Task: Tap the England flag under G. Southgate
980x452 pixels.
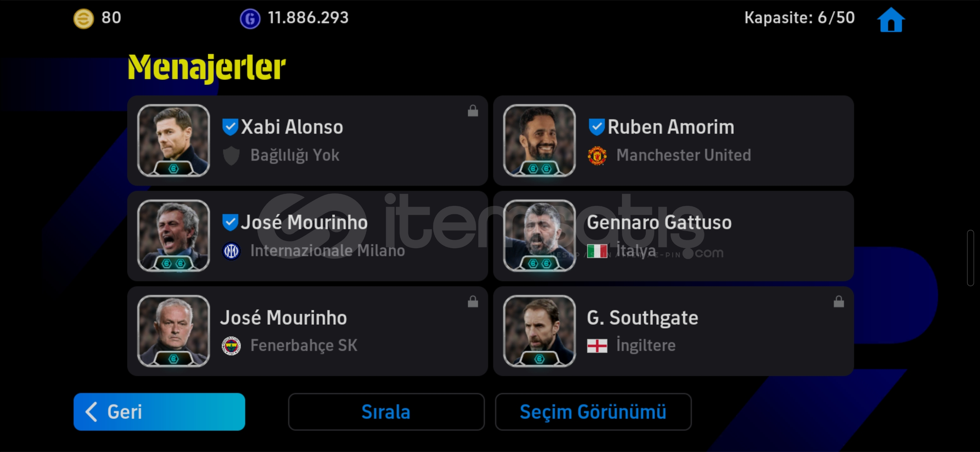Action: (597, 346)
